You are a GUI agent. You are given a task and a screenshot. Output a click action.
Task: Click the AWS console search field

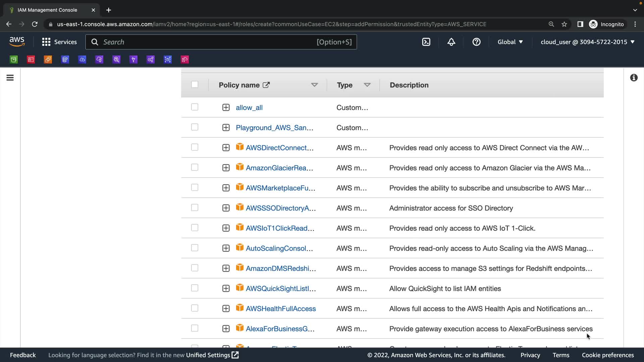pyautogui.click(x=208, y=42)
